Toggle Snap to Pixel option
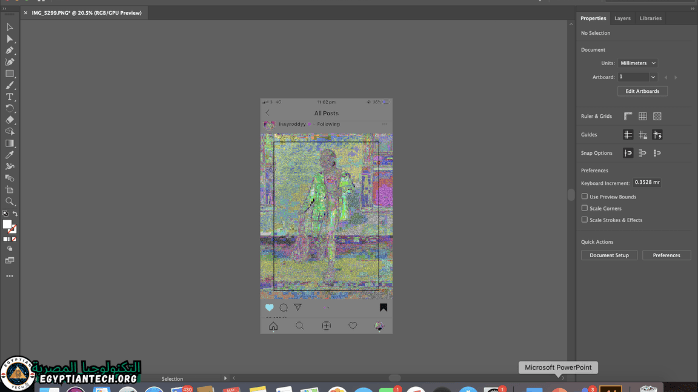This screenshot has height=392, width=698. pyautogui.click(x=643, y=153)
